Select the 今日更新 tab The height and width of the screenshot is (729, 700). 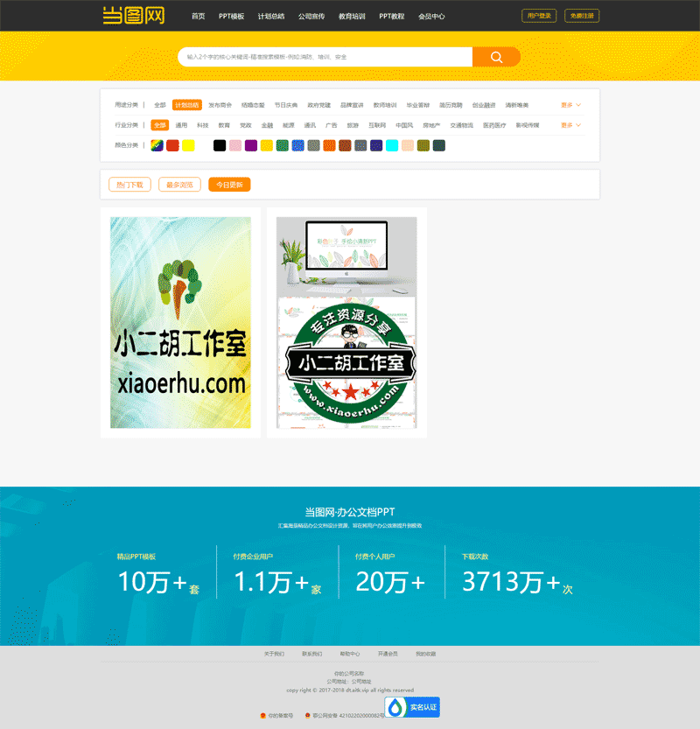[228, 185]
